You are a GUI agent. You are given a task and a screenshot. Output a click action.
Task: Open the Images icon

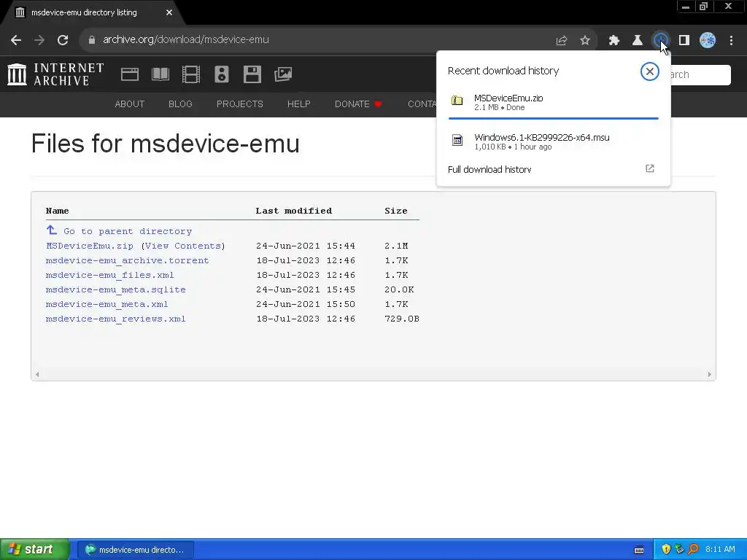coord(283,74)
